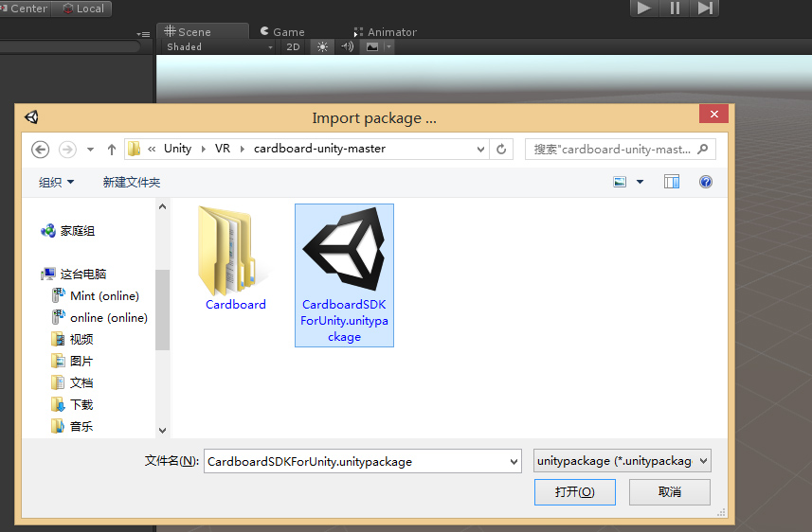Open the Shaded draw mode dropdown
This screenshot has width=812, height=532.
tap(219, 46)
